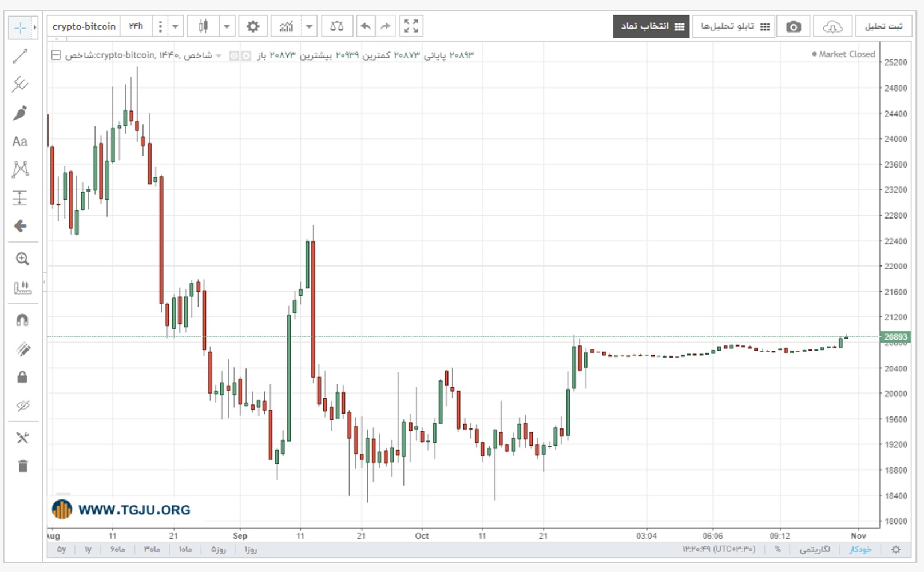Undo last chart action

coord(365,26)
